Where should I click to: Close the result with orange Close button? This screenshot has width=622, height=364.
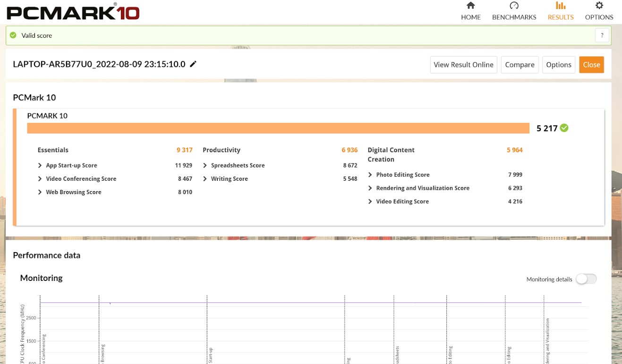(591, 65)
